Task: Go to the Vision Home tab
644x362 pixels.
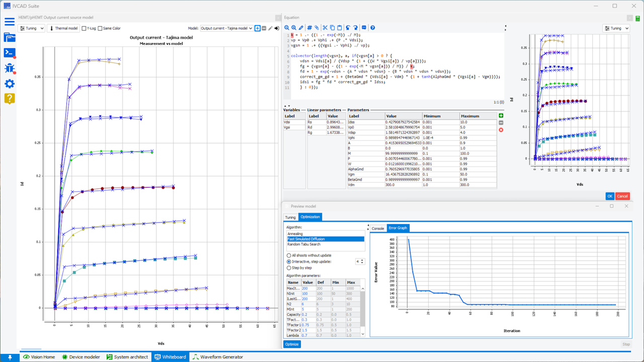Action: point(39,357)
